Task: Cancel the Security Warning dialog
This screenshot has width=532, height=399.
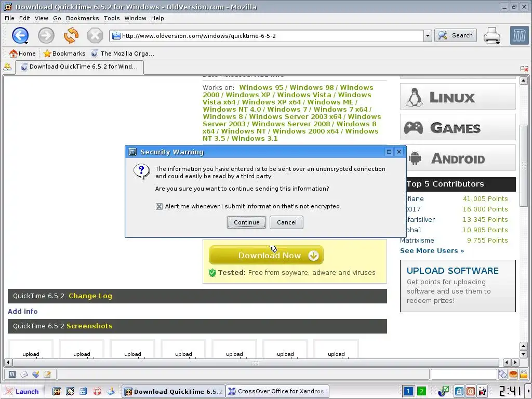Action: pyautogui.click(x=286, y=222)
